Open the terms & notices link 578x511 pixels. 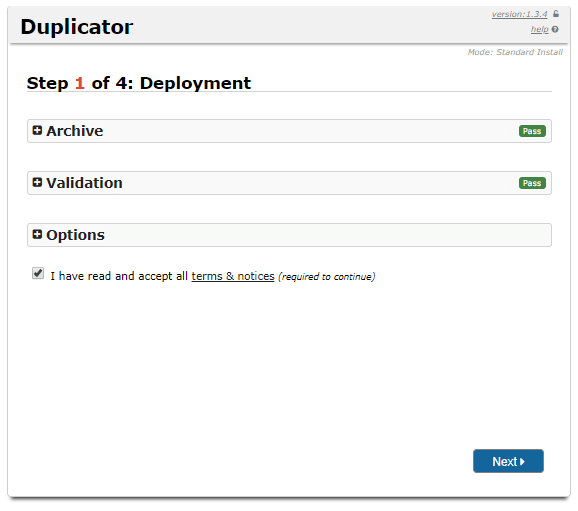233,276
